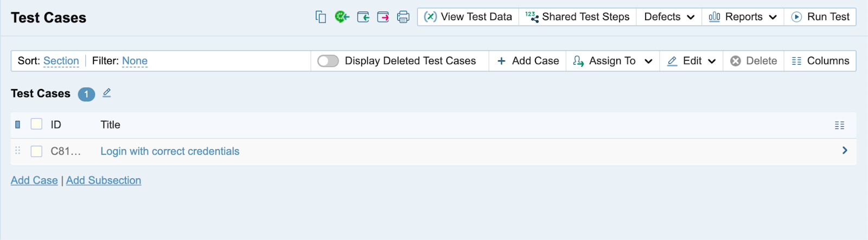
Task: Open Login with correct credentials test case
Action: pos(170,151)
